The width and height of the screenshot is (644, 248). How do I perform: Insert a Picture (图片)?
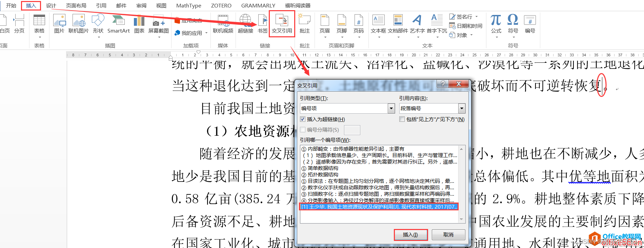click(x=59, y=24)
